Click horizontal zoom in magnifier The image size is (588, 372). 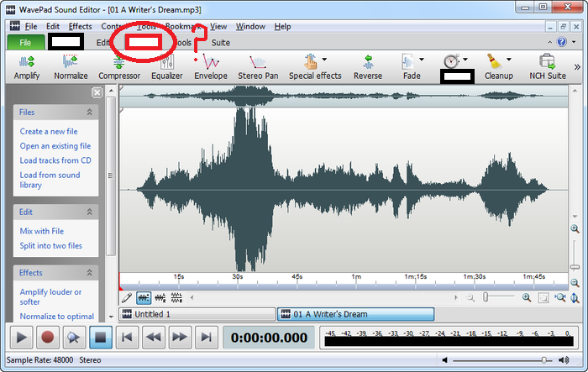(527, 298)
